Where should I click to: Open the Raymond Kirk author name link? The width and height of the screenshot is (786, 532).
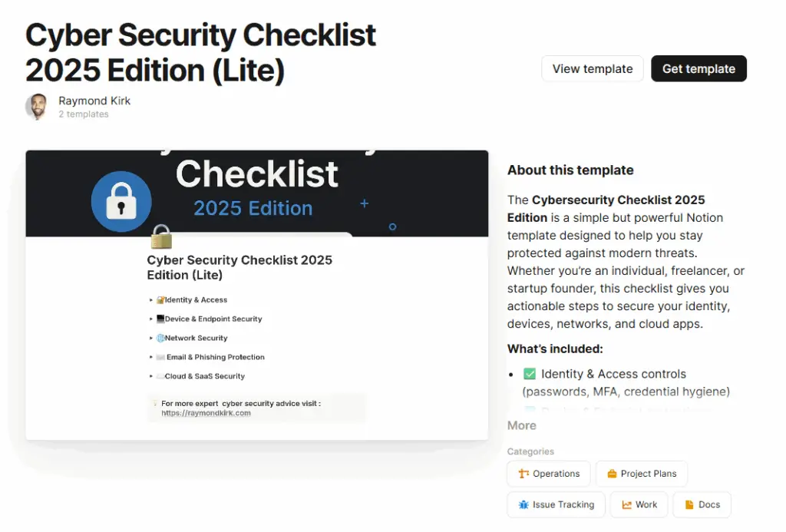[94, 101]
